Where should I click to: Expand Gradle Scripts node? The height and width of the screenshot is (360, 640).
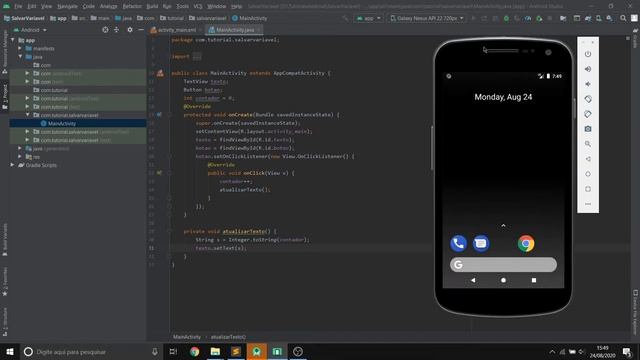(x=13, y=165)
